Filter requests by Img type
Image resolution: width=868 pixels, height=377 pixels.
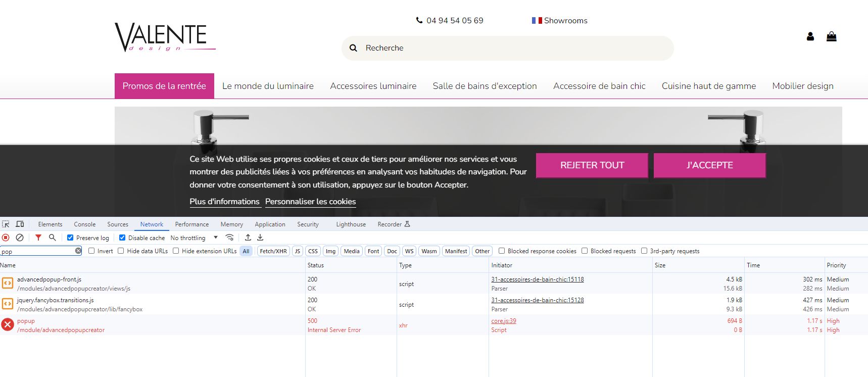pos(330,251)
